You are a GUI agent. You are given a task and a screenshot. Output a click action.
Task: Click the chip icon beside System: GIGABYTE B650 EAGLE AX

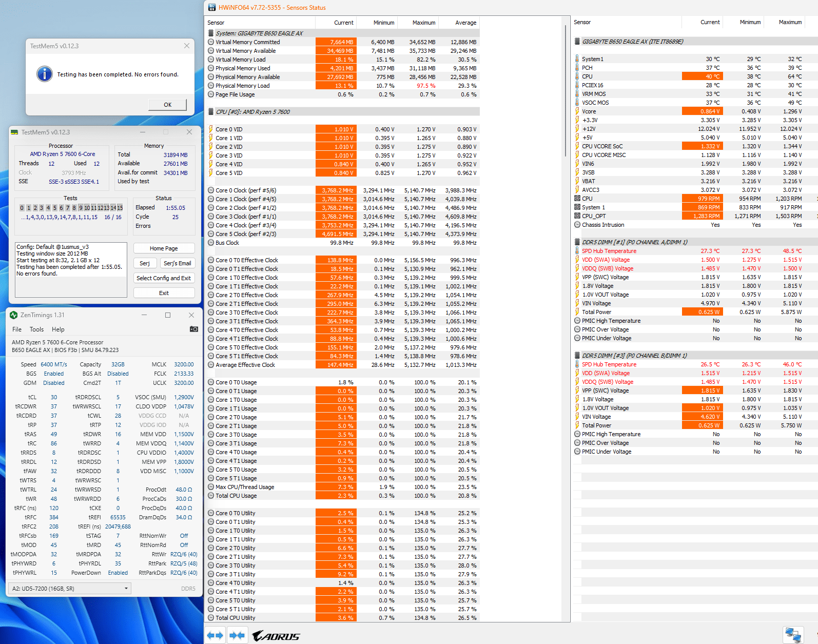pos(211,33)
